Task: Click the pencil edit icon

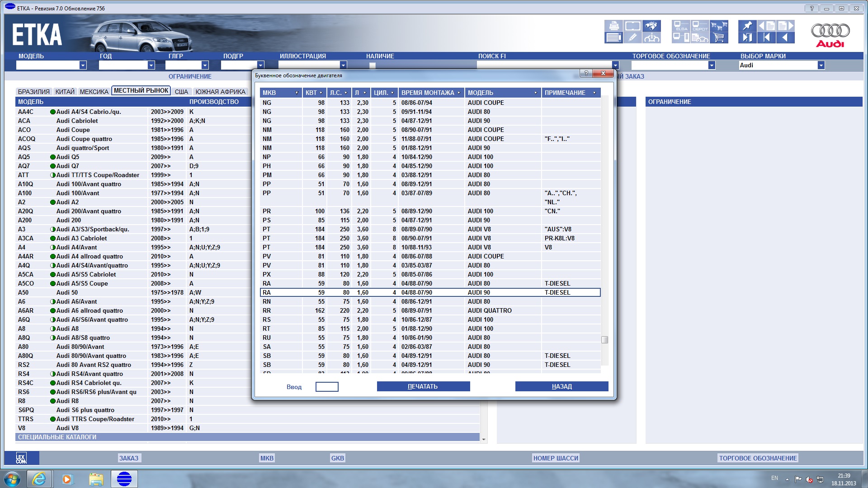Action: click(632, 38)
